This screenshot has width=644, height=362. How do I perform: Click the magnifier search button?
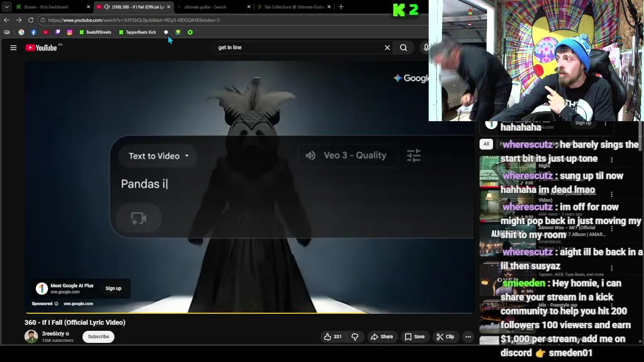(x=404, y=48)
